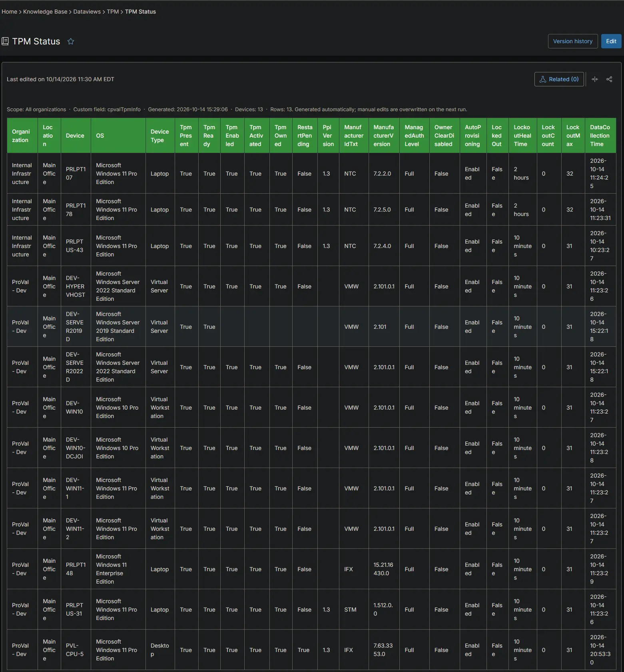Click the Device column header
Viewport: 624px width, 672px height.
[76, 136]
